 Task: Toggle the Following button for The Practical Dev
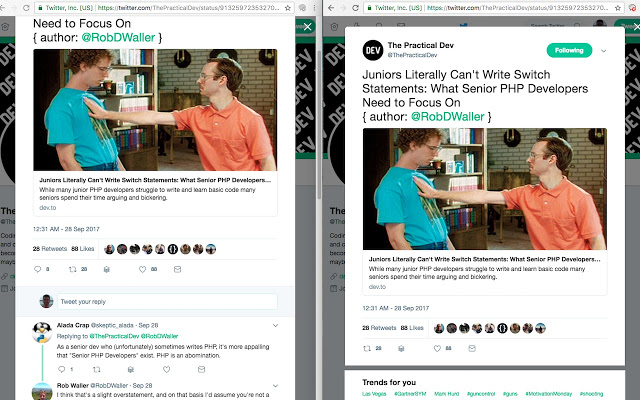click(569, 50)
